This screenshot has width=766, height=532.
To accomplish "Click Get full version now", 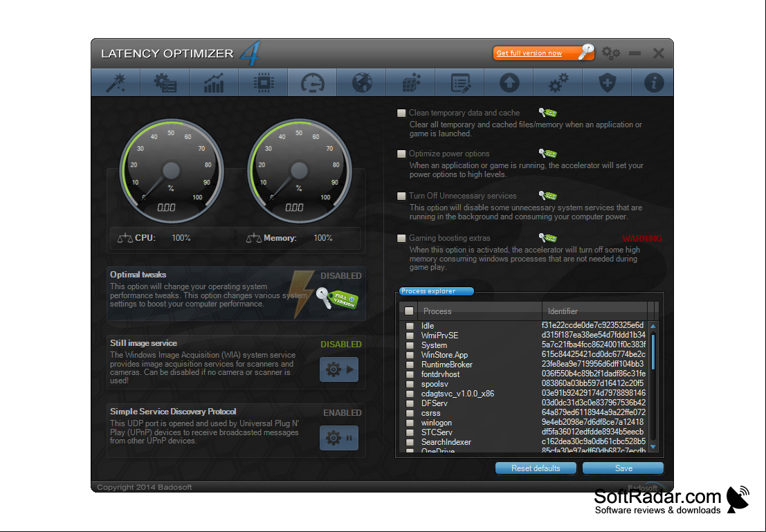I will coord(544,53).
